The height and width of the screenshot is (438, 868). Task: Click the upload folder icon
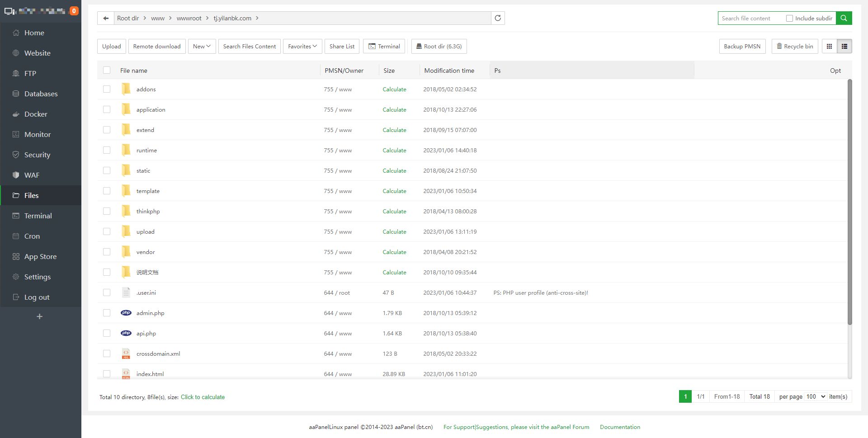126,231
